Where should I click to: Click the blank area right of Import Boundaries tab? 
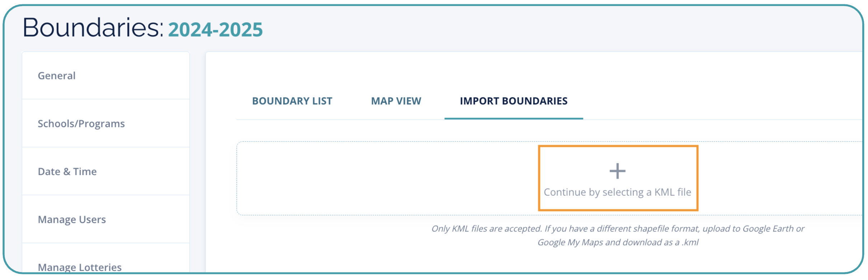(x=718, y=101)
